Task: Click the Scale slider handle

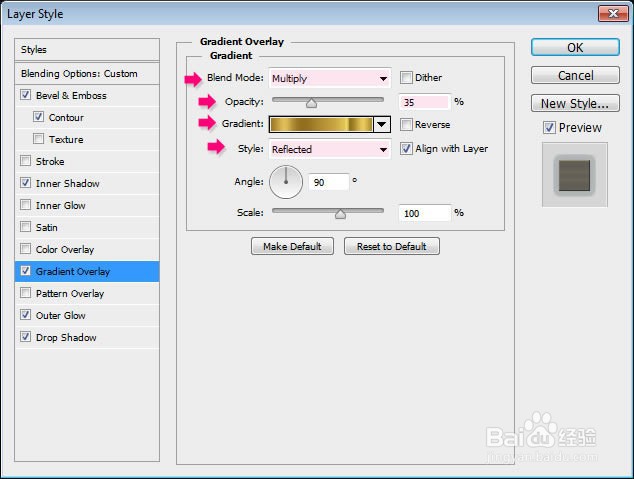Action: point(340,214)
